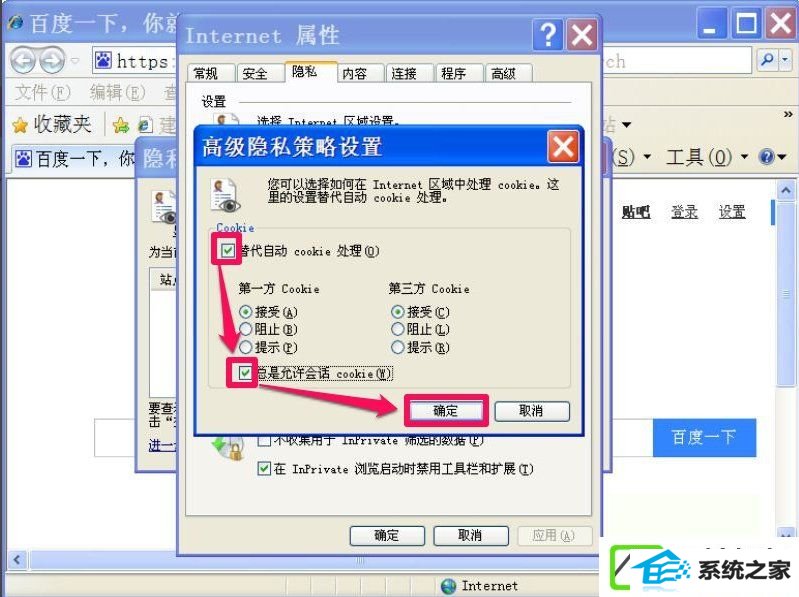The image size is (799, 597).
Task: Click the search magnifier icon
Action: (x=767, y=60)
